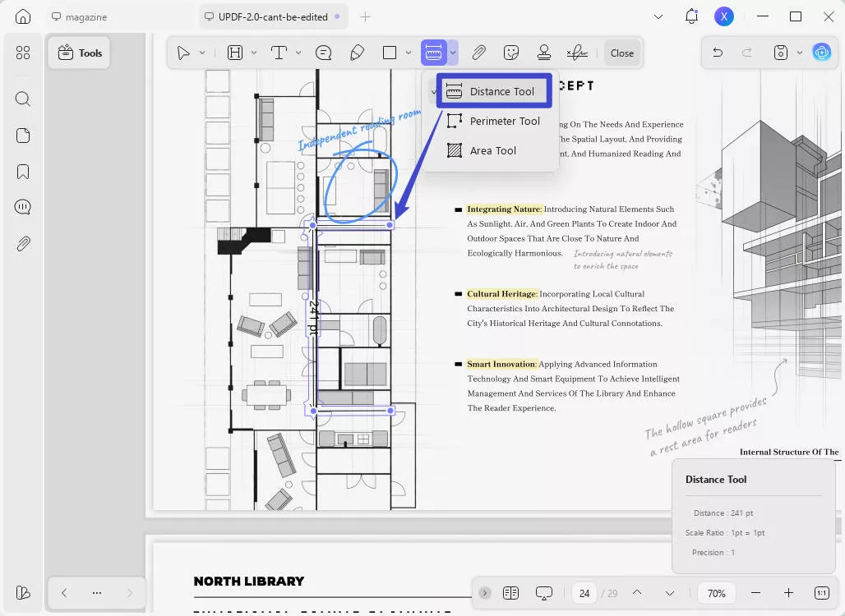Open the Tools panel button

pos(79,52)
